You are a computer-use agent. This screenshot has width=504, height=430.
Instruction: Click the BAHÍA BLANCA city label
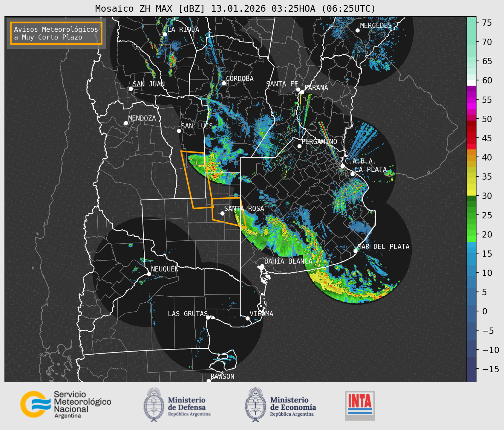tap(288, 261)
